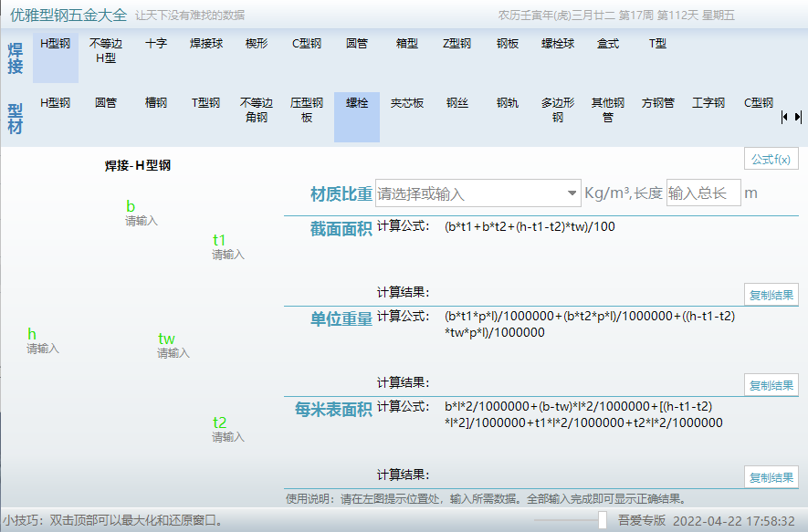Screen dimensions: 808x532
Task: Open the Z型钢 tab in the welding row
Action: (456, 42)
